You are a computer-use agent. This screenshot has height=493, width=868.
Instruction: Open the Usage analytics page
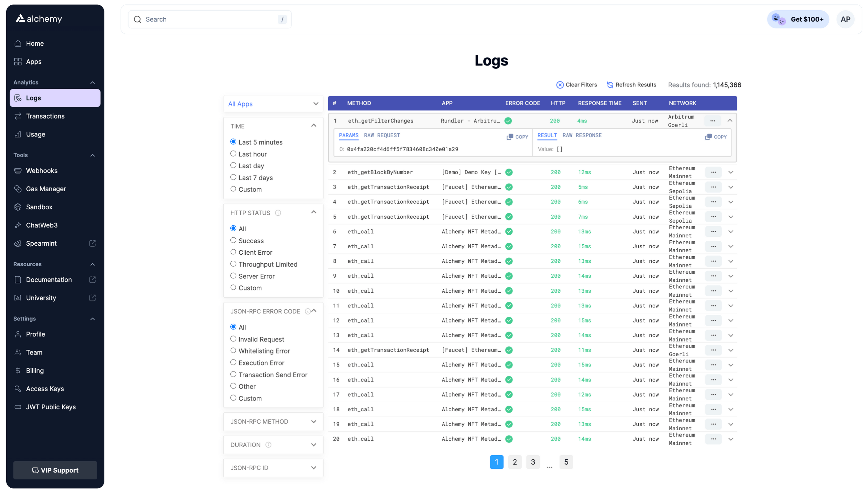(35, 134)
